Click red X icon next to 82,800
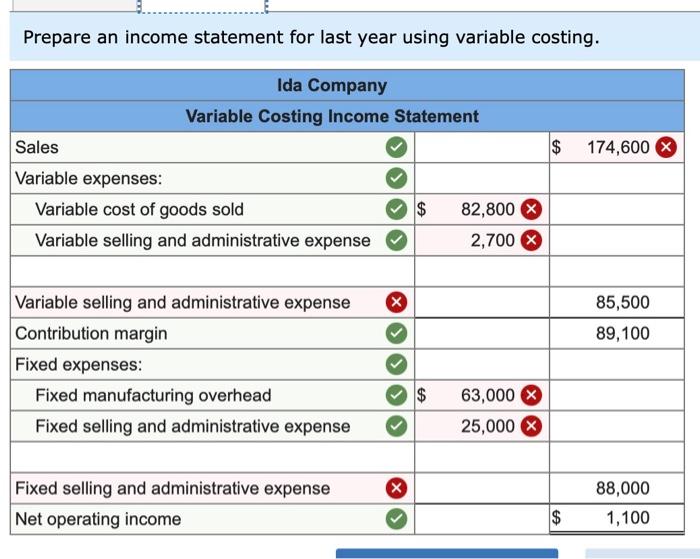The width and height of the screenshot is (700, 559). pos(531,209)
